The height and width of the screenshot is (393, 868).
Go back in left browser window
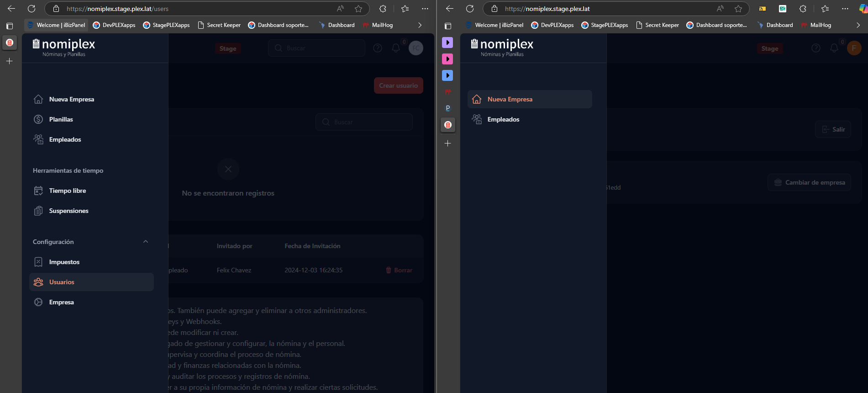click(11, 9)
